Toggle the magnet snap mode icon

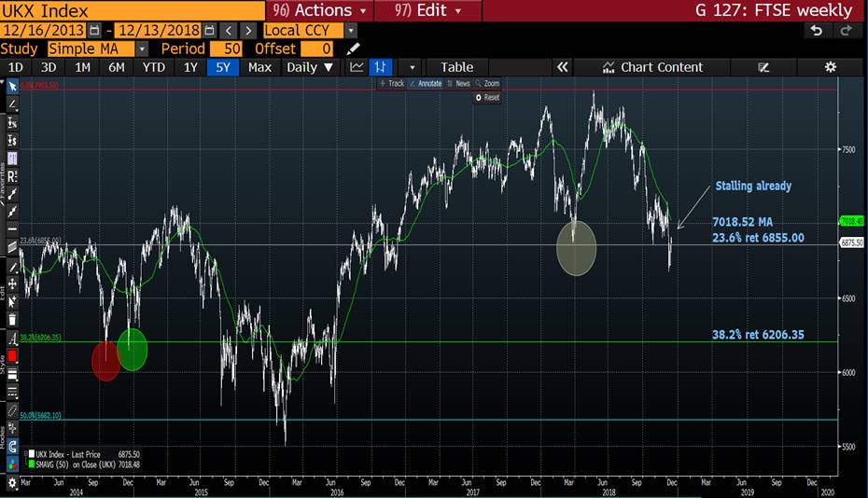tap(12, 446)
